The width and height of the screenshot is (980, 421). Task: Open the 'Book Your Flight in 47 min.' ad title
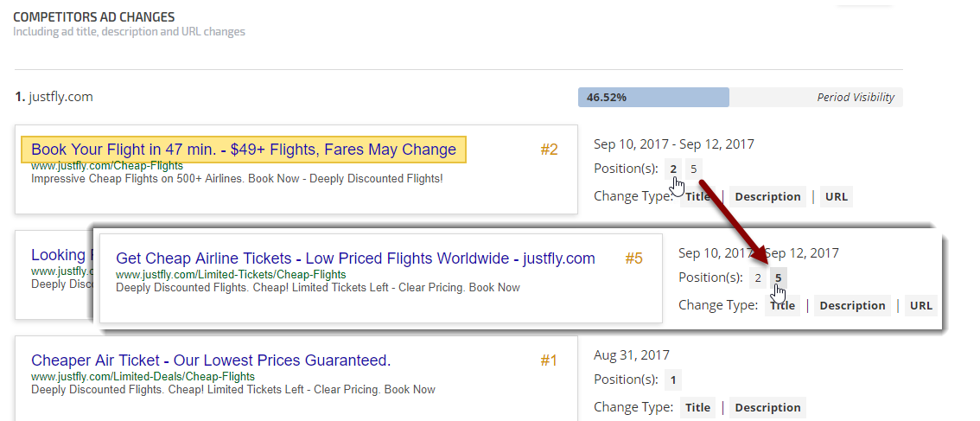(243, 150)
